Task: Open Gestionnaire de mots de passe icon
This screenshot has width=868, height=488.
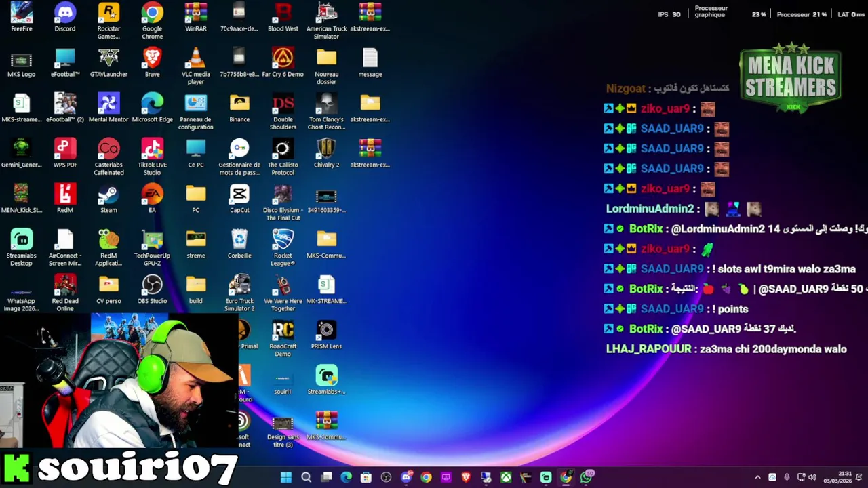Action: click(239, 157)
